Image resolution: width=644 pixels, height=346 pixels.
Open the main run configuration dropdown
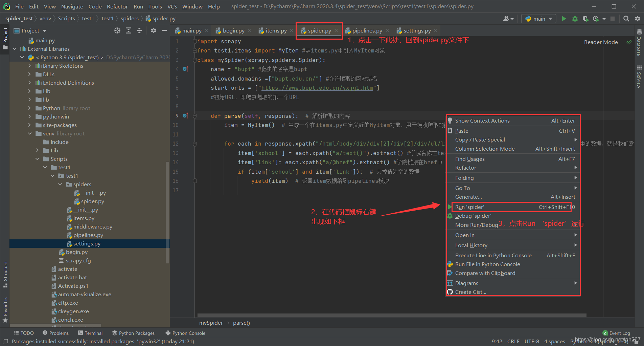539,19
